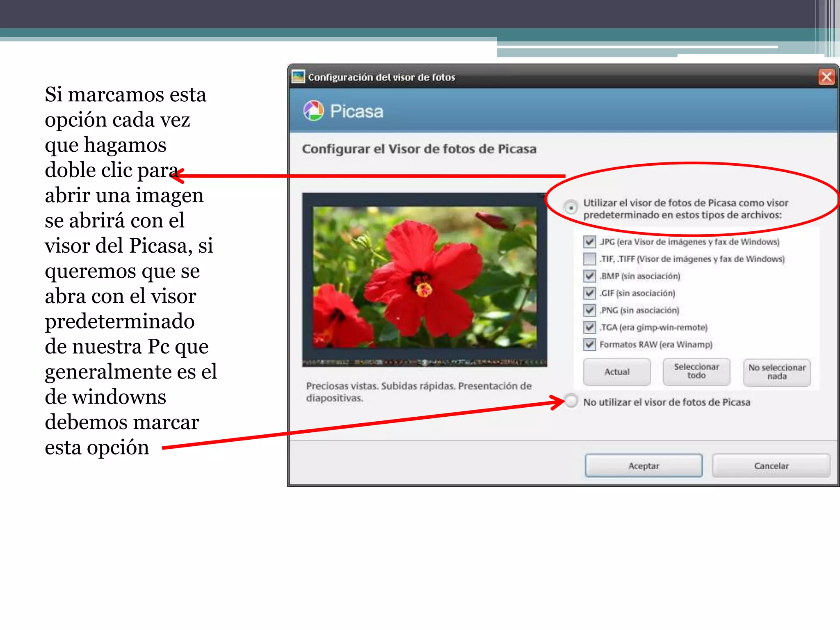
Task: Click the filmstrip bar under the preview
Action: click(424, 363)
